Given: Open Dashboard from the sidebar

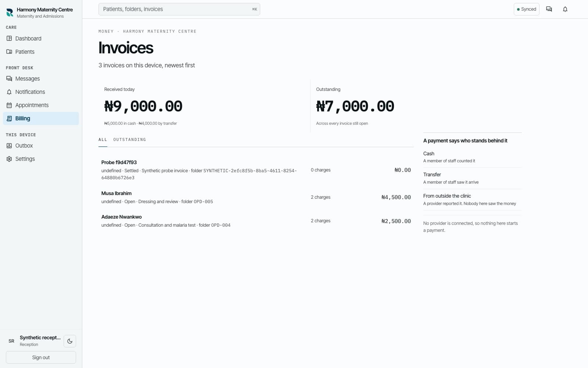Looking at the screenshot, I should click(x=41, y=39).
